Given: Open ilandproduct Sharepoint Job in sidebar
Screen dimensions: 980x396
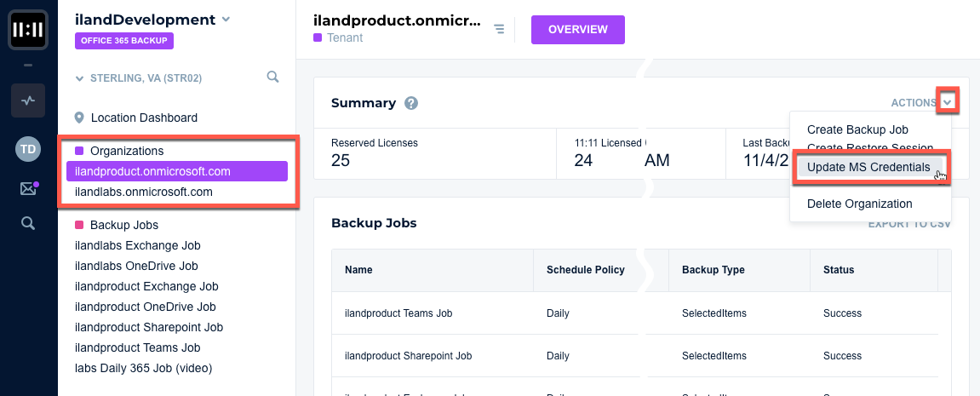Looking at the screenshot, I should click(149, 327).
